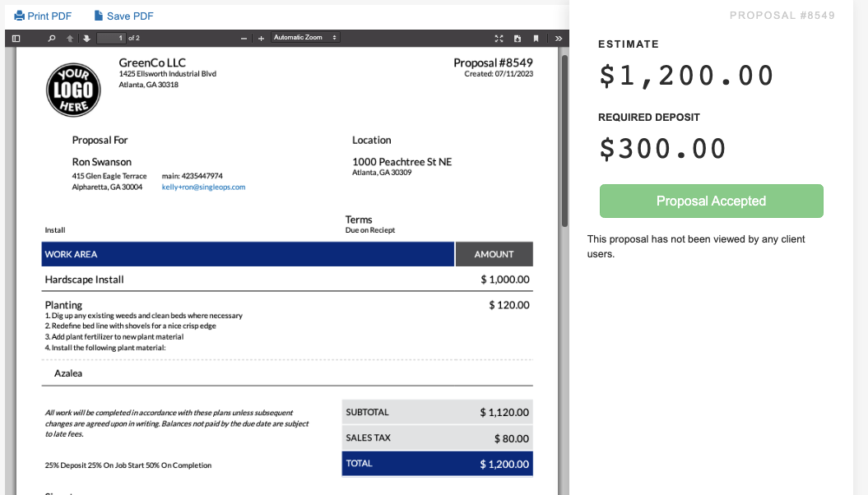Expand the viewer tools menu
Viewport: 868px width, 495px height.
(x=558, y=39)
